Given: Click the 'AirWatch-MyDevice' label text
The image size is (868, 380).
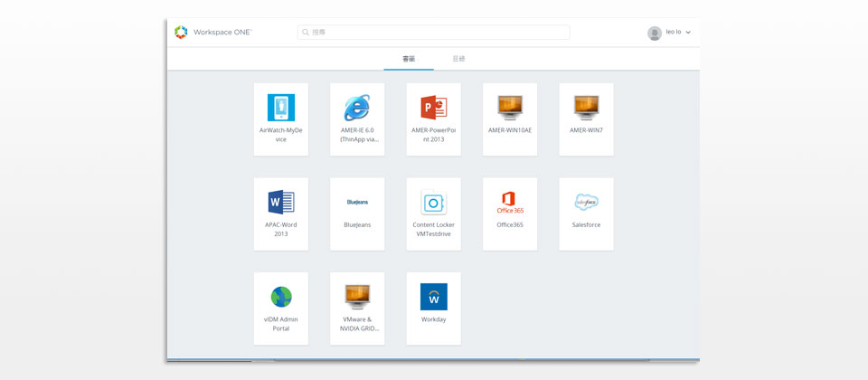Looking at the screenshot, I should (x=281, y=135).
